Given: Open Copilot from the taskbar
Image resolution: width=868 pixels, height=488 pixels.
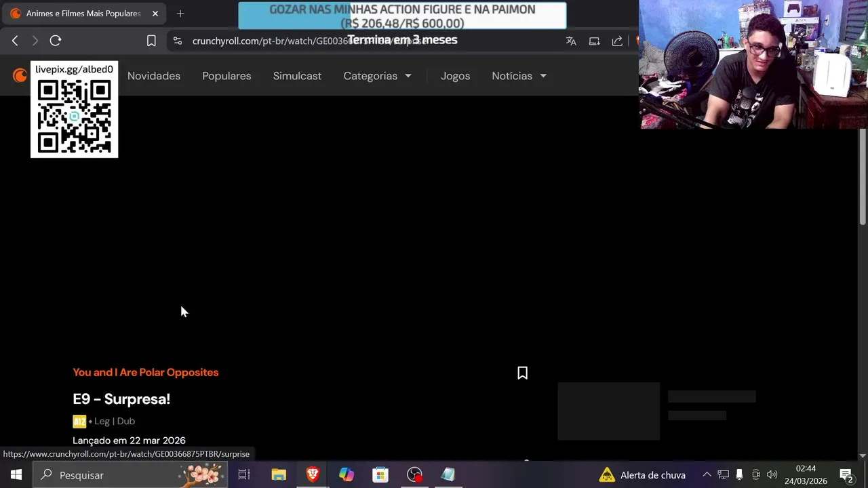Looking at the screenshot, I should [x=347, y=475].
